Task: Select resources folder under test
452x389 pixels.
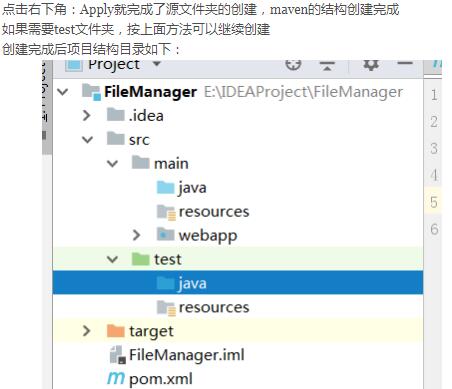Action: click(x=203, y=307)
